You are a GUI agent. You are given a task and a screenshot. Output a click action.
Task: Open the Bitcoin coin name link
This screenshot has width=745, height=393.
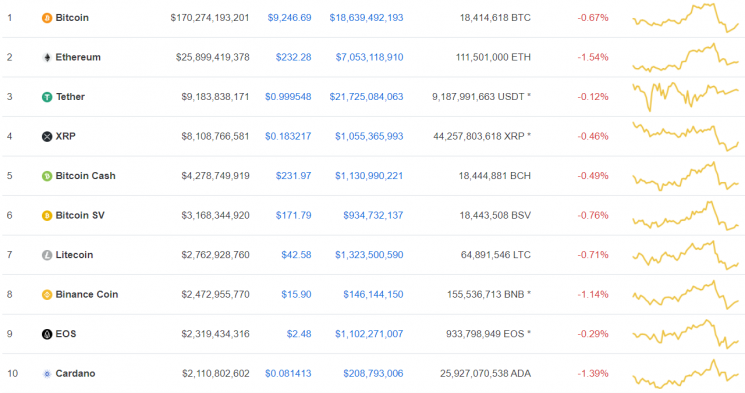click(x=72, y=18)
